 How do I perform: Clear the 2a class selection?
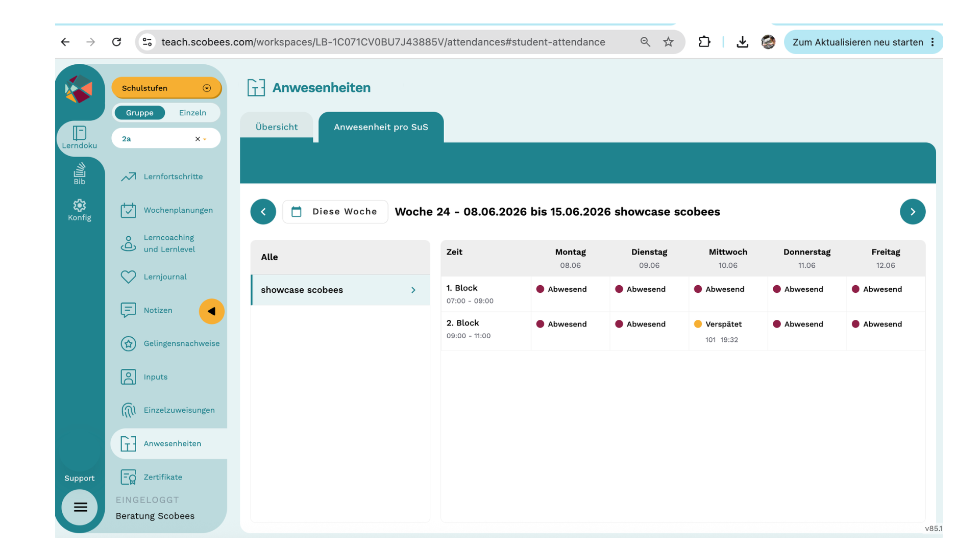click(198, 139)
